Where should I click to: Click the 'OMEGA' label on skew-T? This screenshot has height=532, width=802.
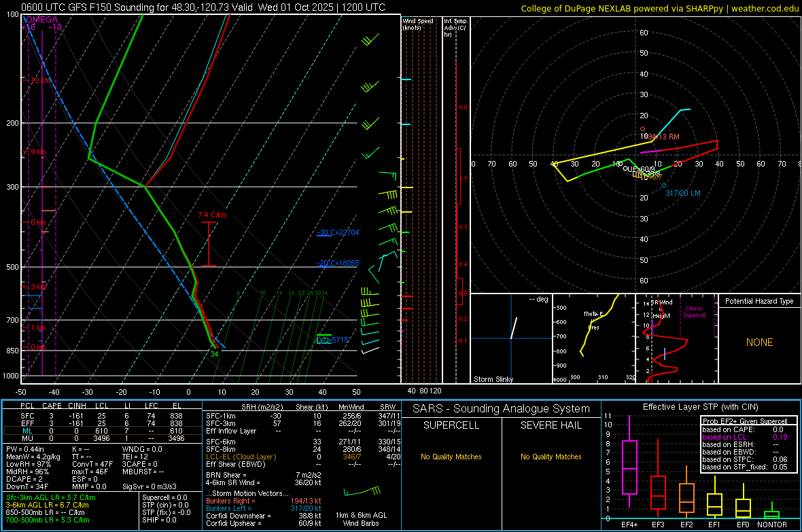[41, 20]
